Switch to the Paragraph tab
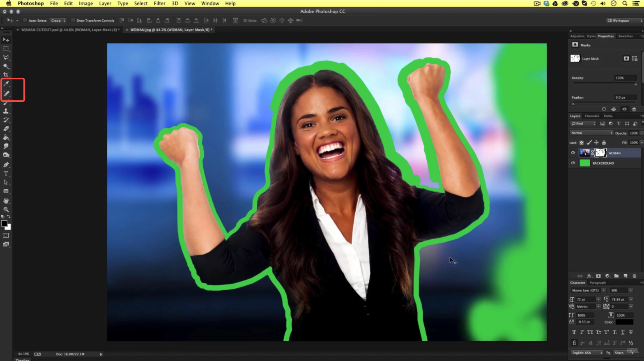The width and height of the screenshot is (644, 361). tap(598, 283)
